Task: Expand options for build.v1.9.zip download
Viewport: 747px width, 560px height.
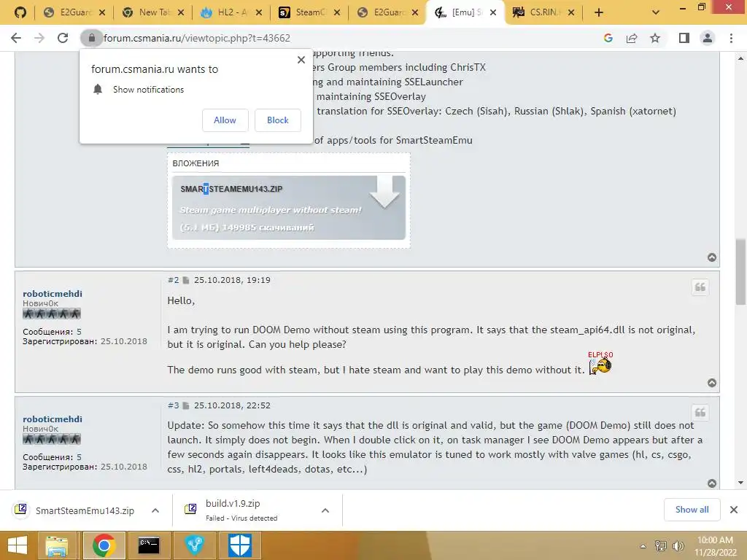Action: point(325,510)
